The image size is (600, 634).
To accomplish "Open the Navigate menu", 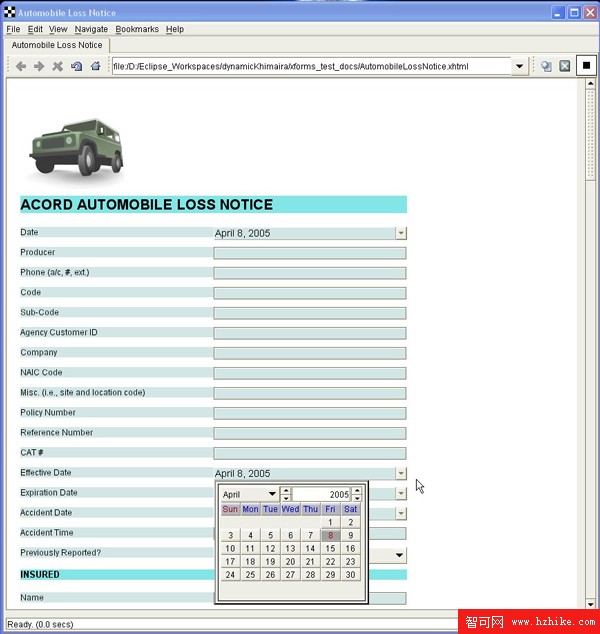I will 91,29.
